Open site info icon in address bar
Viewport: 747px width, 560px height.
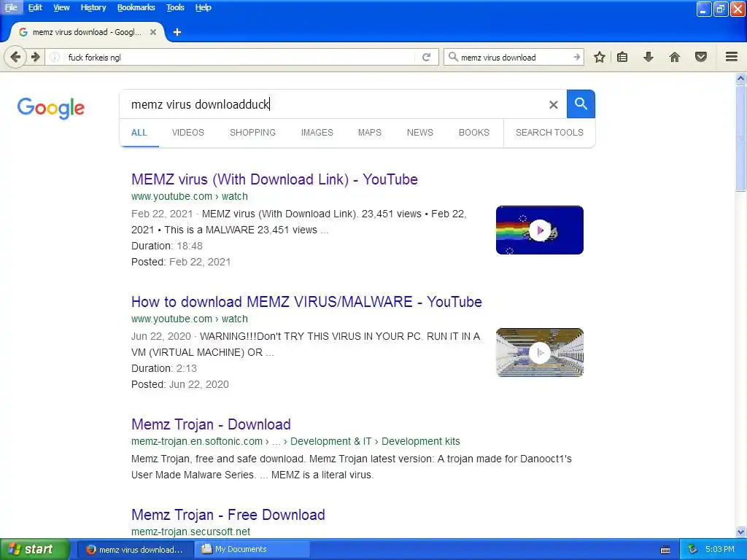[x=55, y=57]
